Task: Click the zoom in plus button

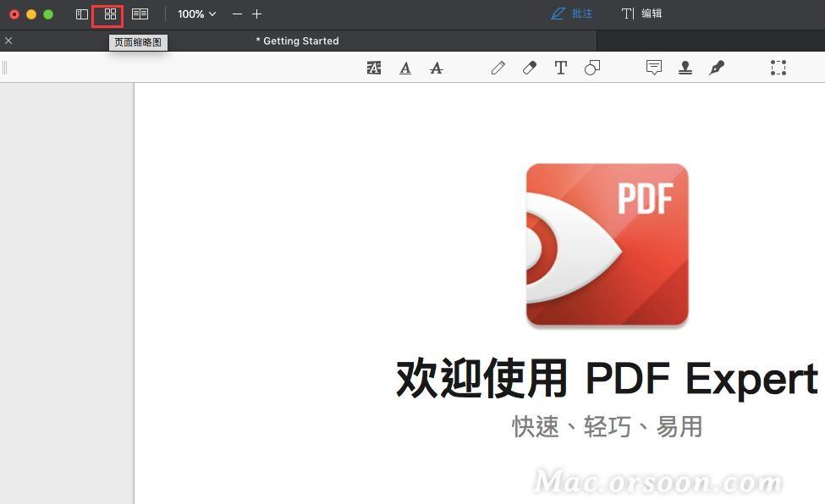Action: pos(256,14)
